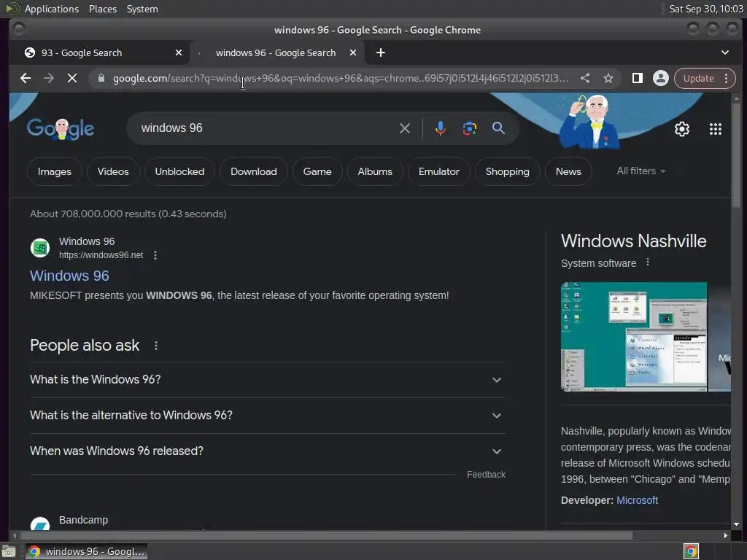Viewport: 747px width, 560px height.
Task: Close the 93 - Google Search tab
Action: 179,52
